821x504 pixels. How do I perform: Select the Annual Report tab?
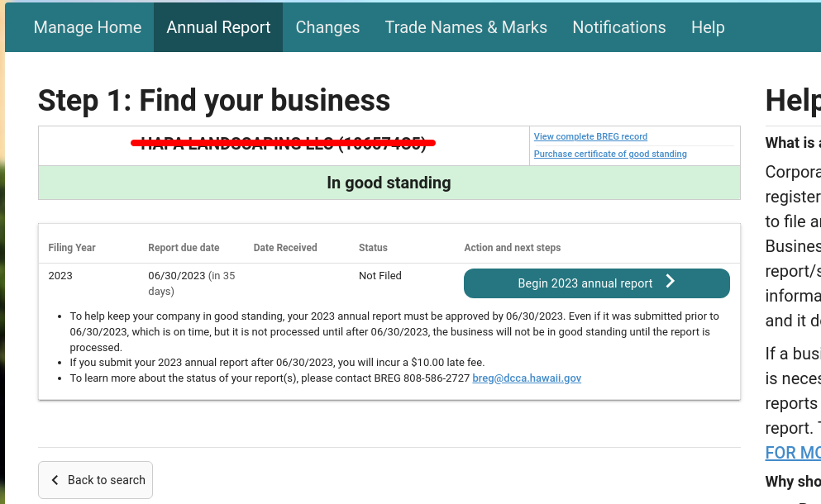pyautogui.click(x=217, y=27)
